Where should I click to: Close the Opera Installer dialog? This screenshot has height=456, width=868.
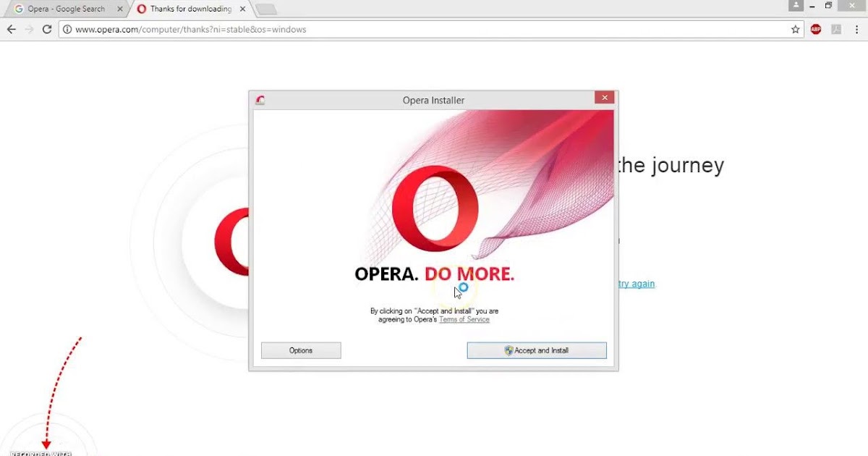[605, 98]
